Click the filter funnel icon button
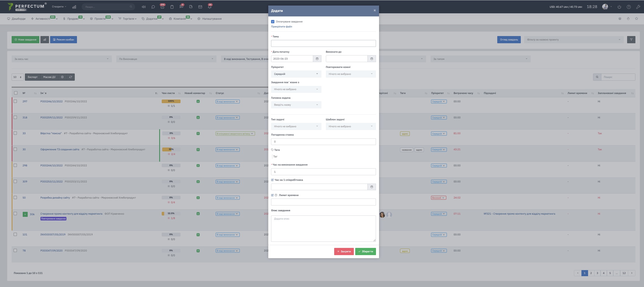The height and width of the screenshot is (287, 644). 631,40
